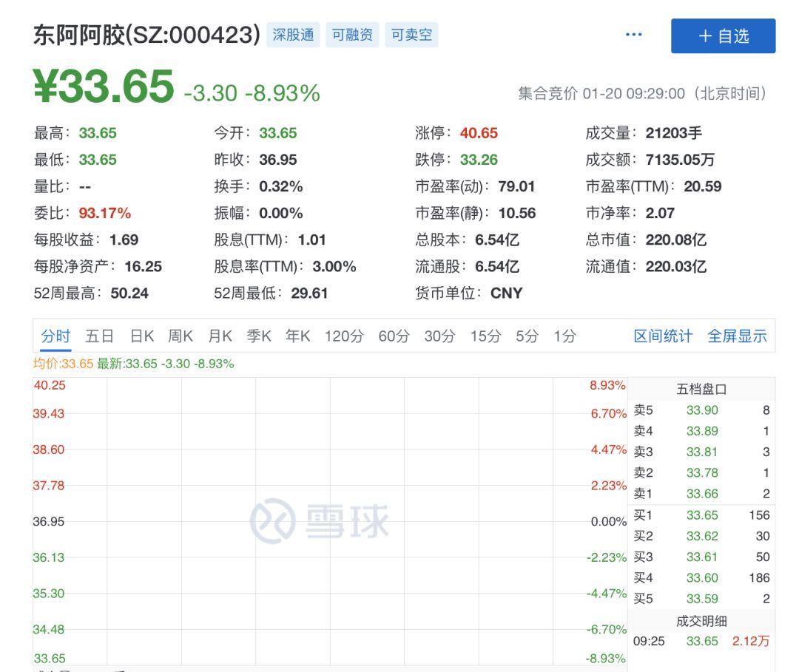Select the 买1 order row at 33.65

(x=701, y=515)
